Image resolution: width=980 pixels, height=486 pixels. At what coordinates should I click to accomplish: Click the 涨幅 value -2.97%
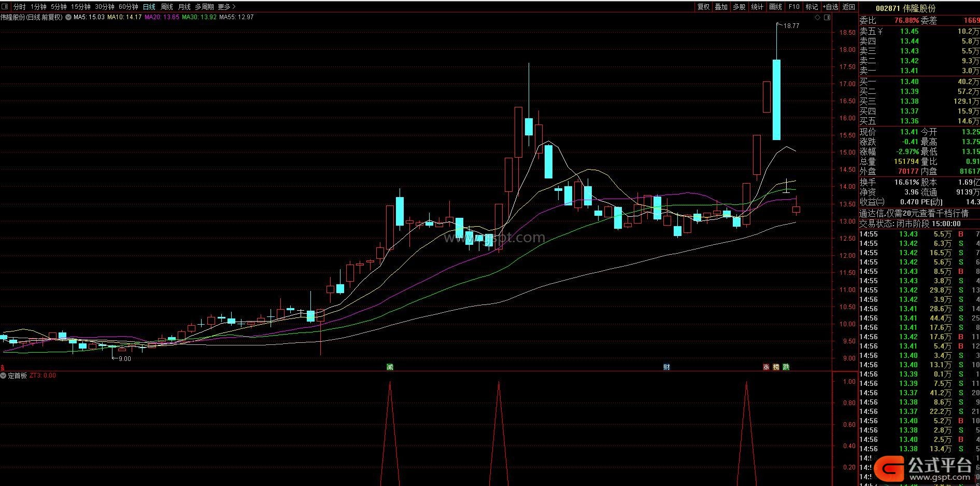click(907, 151)
